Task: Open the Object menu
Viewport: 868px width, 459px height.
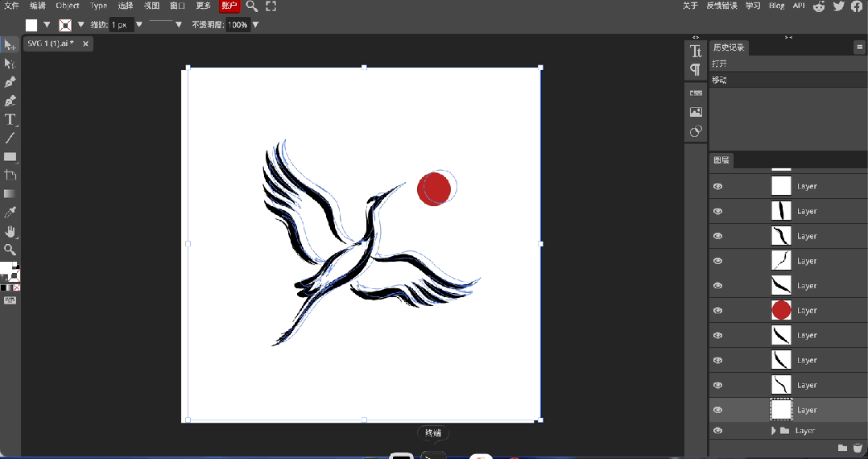Action: coord(68,6)
